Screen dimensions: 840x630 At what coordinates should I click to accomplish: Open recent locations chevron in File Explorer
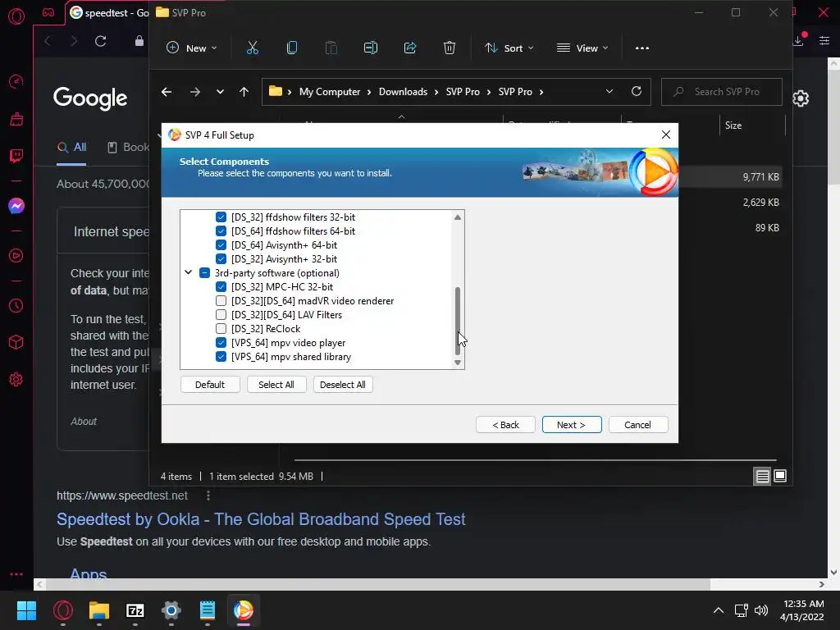click(220, 92)
